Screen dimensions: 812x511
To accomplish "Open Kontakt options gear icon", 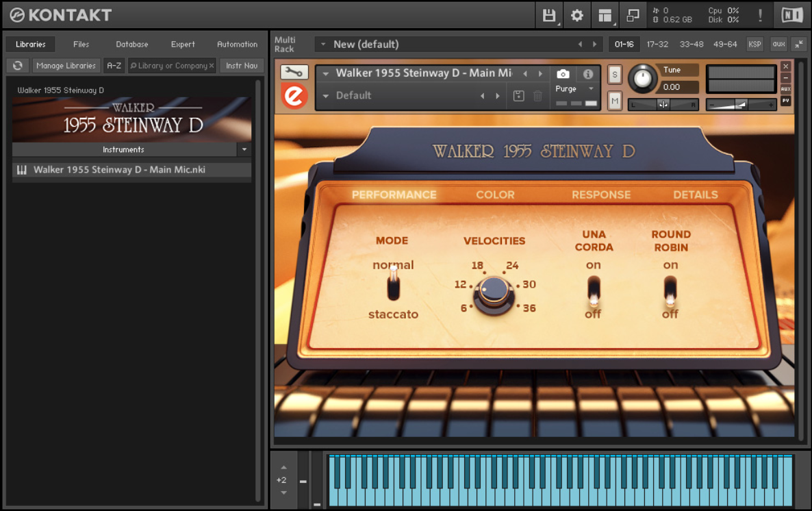I will click(577, 16).
